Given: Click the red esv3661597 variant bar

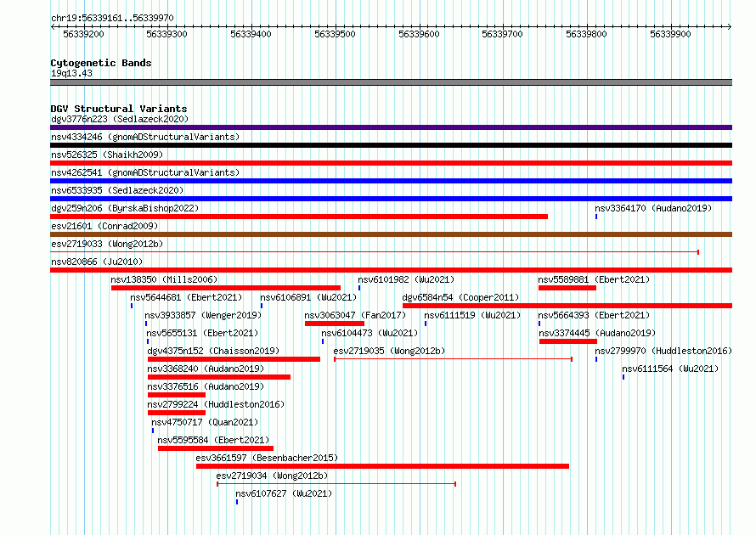Looking at the screenshot, I should (382, 466).
